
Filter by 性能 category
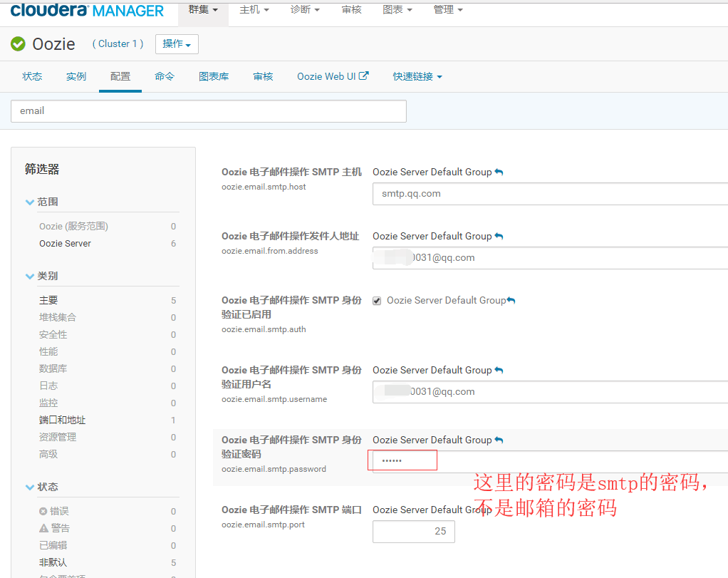point(48,352)
